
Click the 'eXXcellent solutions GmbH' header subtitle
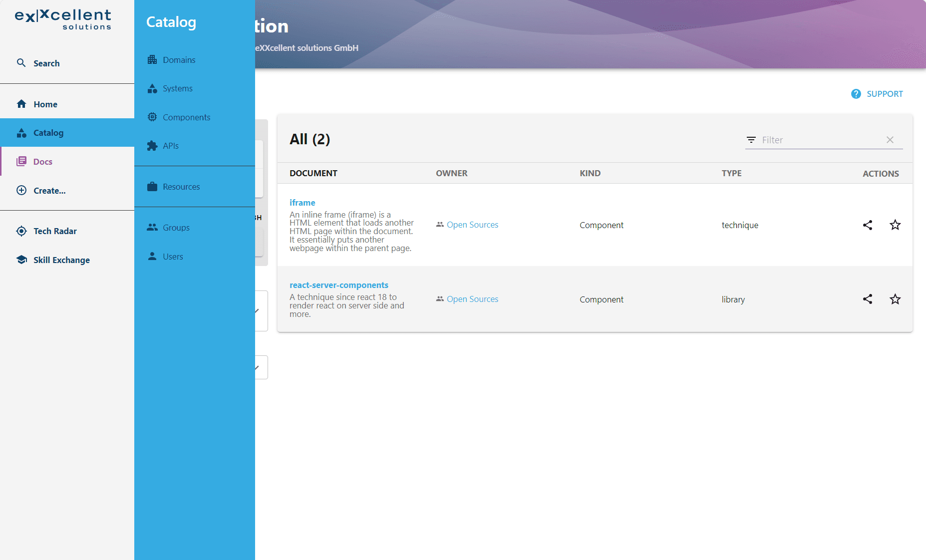tap(307, 48)
